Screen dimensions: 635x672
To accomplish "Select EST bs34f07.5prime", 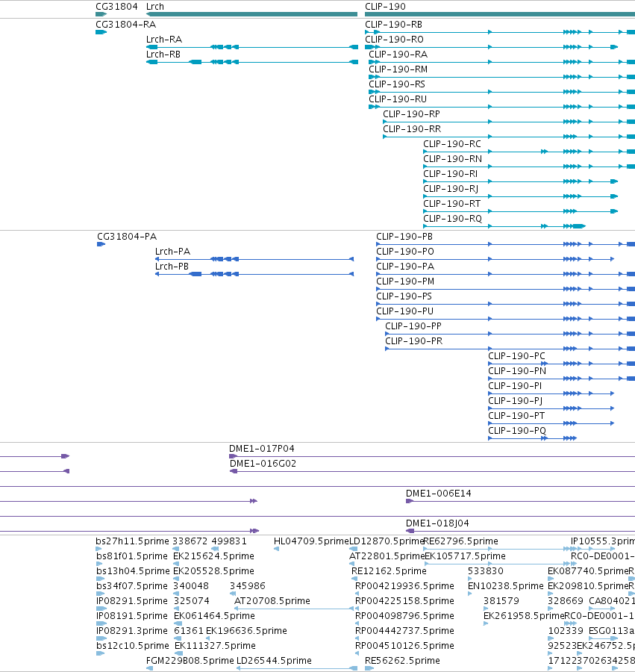I will 132,586.
